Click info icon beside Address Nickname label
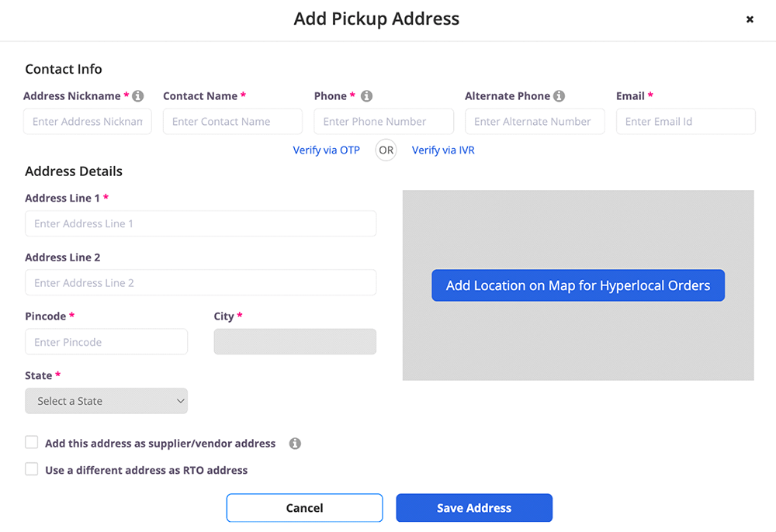Screen dimensions: 776x532 [138, 96]
